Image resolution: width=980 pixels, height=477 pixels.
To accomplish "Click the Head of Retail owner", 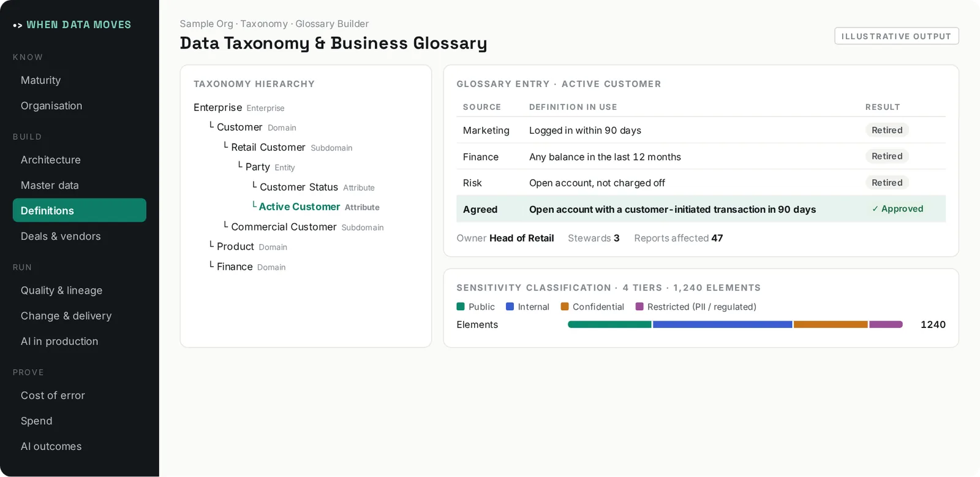I will click(522, 238).
